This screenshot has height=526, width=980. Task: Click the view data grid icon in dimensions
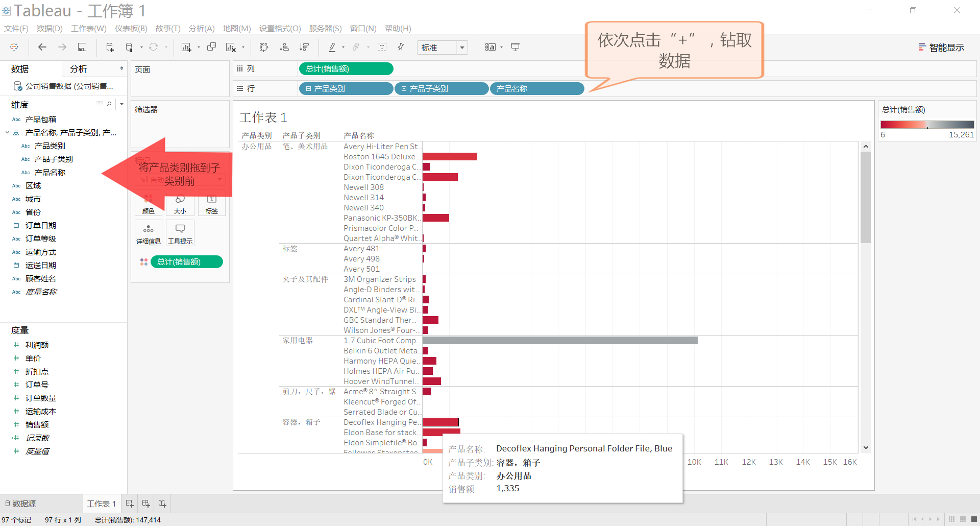pyautogui.click(x=100, y=104)
